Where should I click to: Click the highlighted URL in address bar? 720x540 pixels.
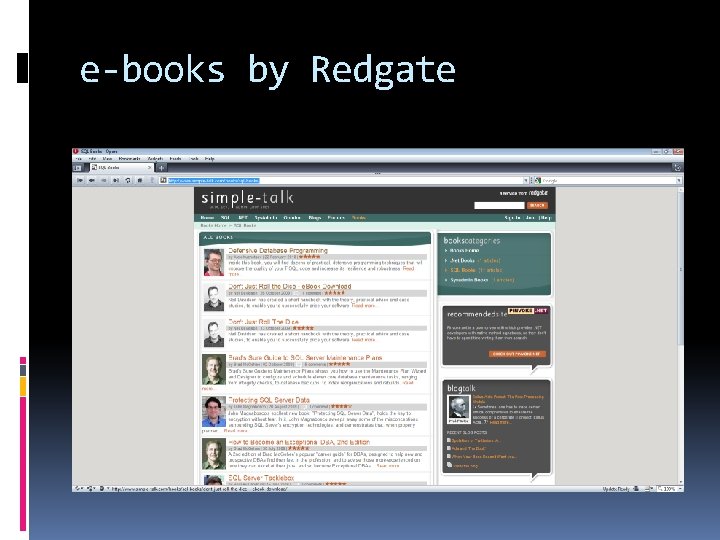coord(214,180)
